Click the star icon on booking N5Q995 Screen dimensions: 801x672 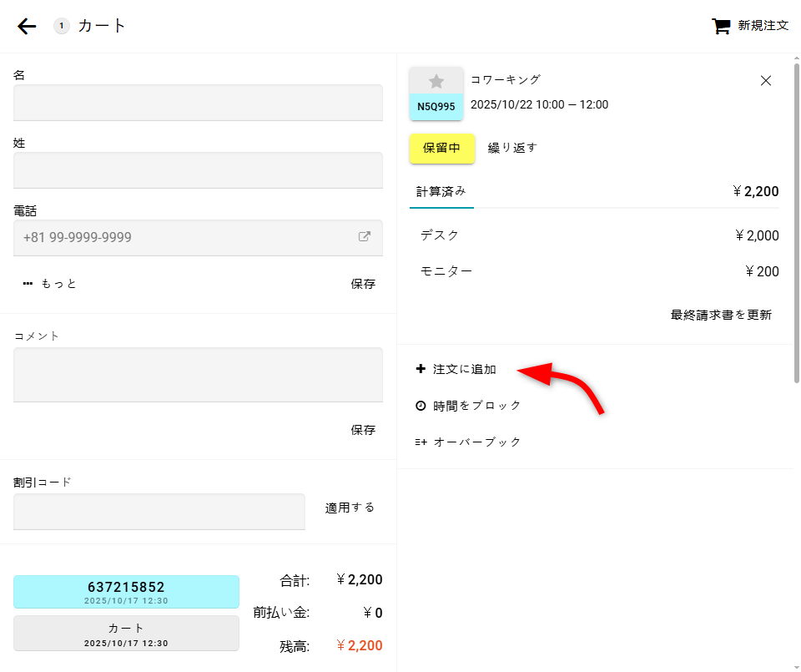[436, 81]
